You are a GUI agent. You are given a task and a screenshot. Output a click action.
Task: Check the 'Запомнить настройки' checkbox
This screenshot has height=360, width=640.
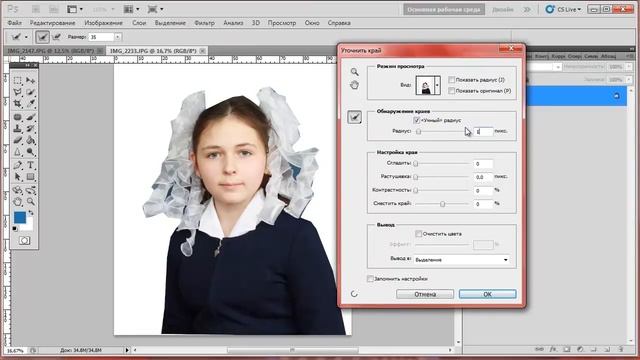tap(370, 279)
